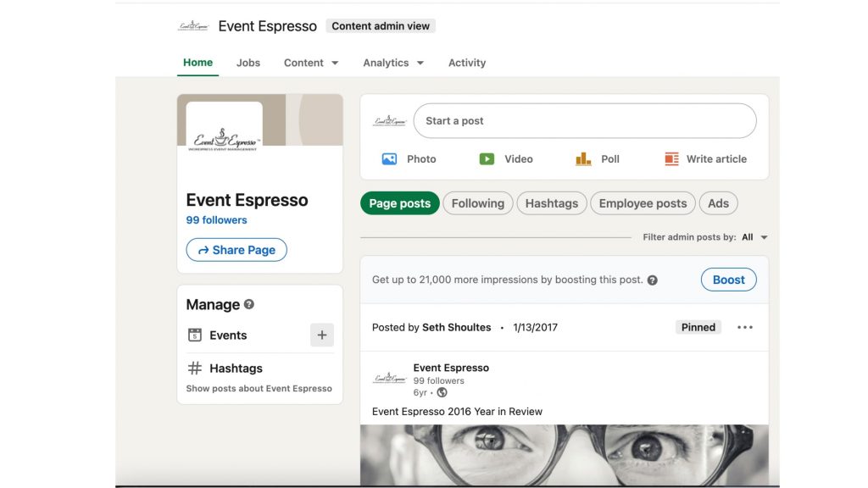The width and height of the screenshot is (868, 488).
Task: Click the Events label in the Manage panel
Action: [228, 335]
